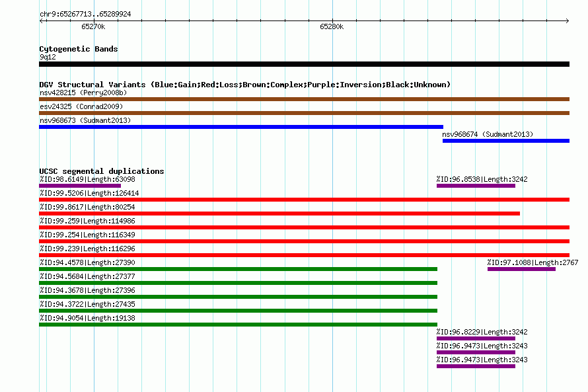
Task: Click the %ID:99.259|Length:114986 duplication label
Action: click(87, 221)
